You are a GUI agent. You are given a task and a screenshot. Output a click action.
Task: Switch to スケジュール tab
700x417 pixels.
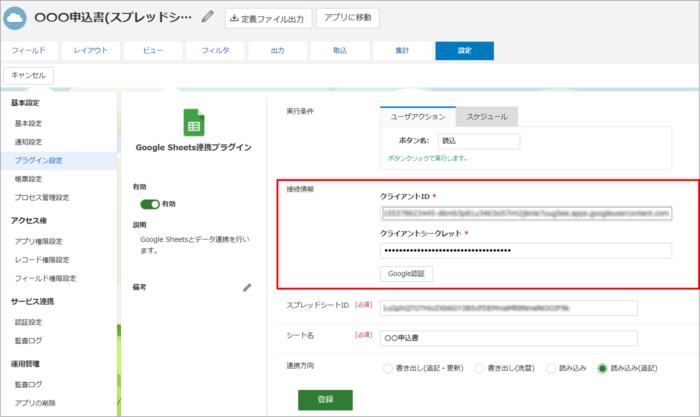[487, 117]
